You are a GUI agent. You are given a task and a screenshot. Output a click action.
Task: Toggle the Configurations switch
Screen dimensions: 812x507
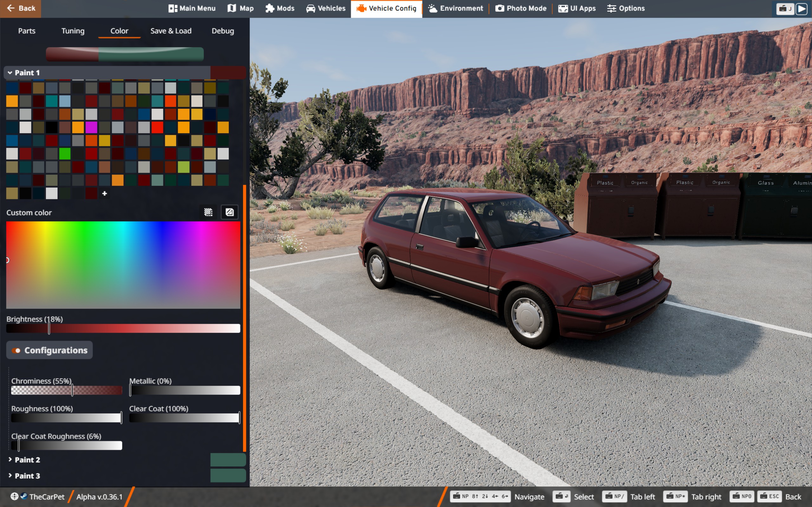coord(16,350)
